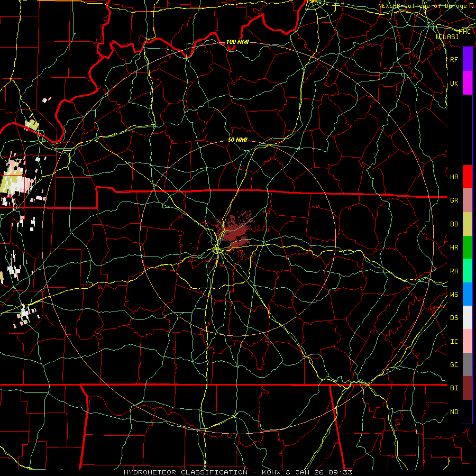This screenshot has width=476, height=476.
Task: Select the IC pink legend swatch
Action: point(467,341)
